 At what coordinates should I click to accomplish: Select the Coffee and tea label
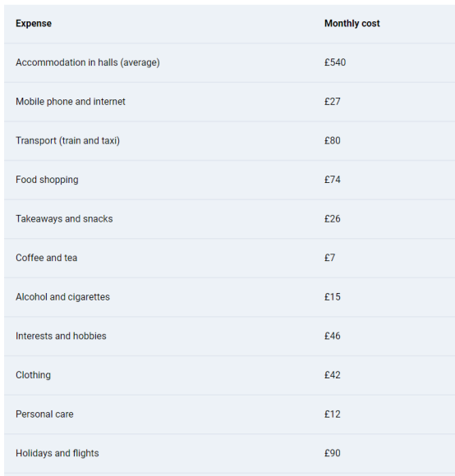(46, 258)
